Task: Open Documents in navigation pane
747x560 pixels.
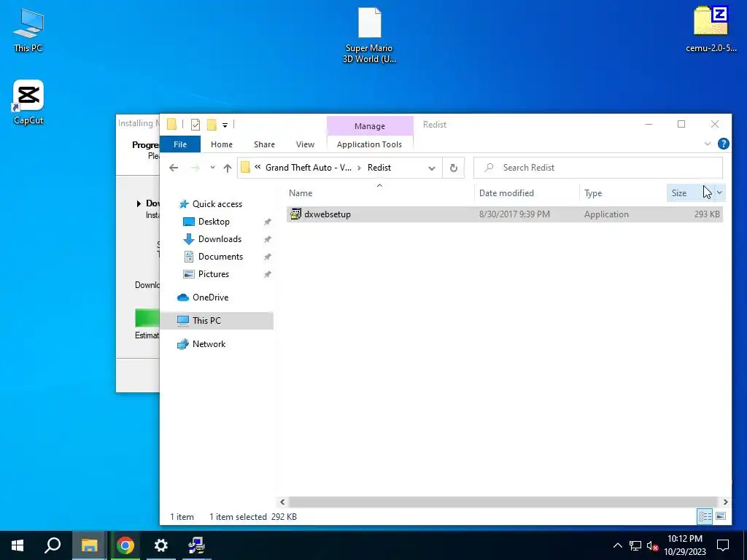Action: point(220,257)
